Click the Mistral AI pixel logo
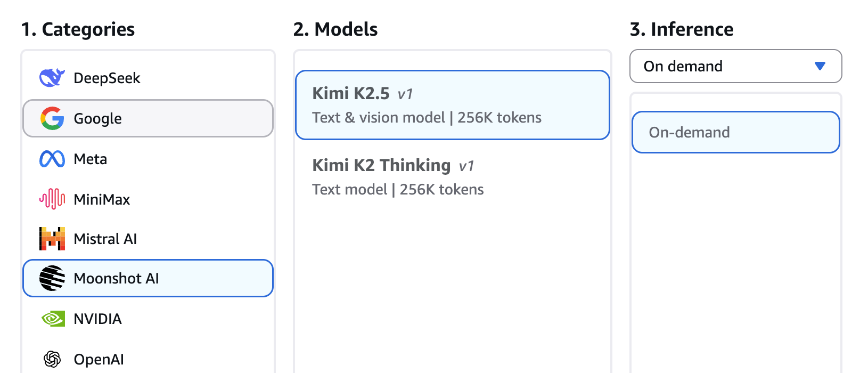 52,239
